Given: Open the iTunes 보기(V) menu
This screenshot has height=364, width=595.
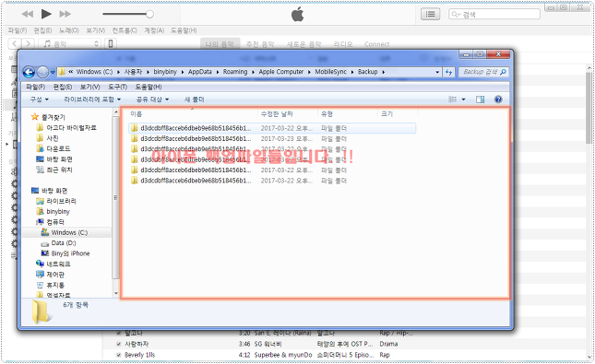Looking at the screenshot, I should [96, 30].
